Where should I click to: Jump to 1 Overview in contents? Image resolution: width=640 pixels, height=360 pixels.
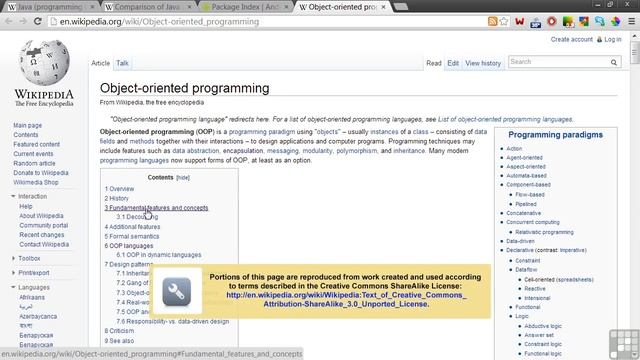pyautogui.click(x=119, y=189)
